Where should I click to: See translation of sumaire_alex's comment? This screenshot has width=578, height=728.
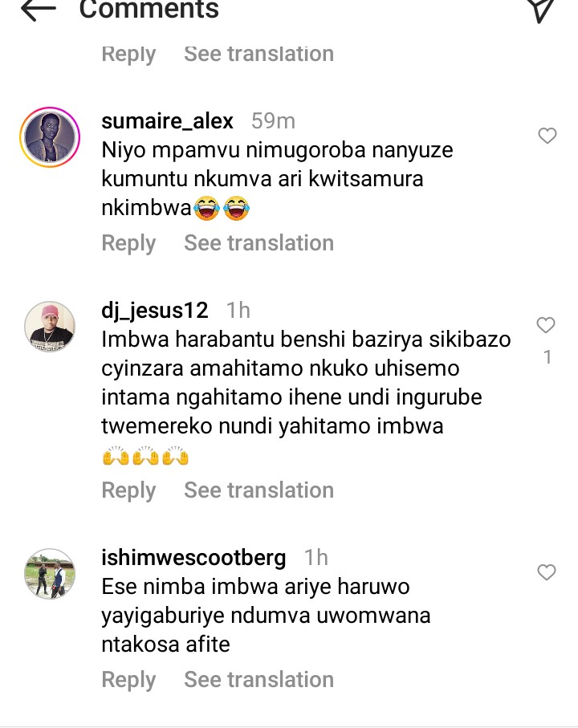coord(258,243)
